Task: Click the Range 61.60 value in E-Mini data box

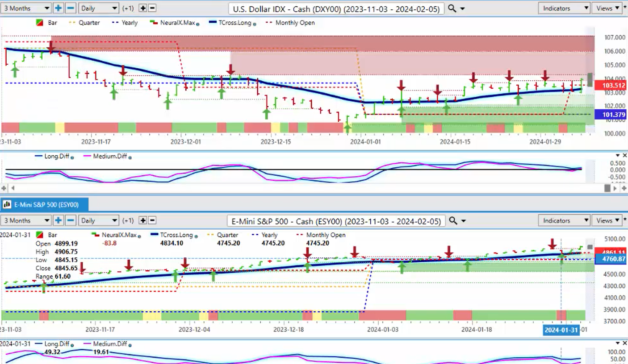Action: 62,276
